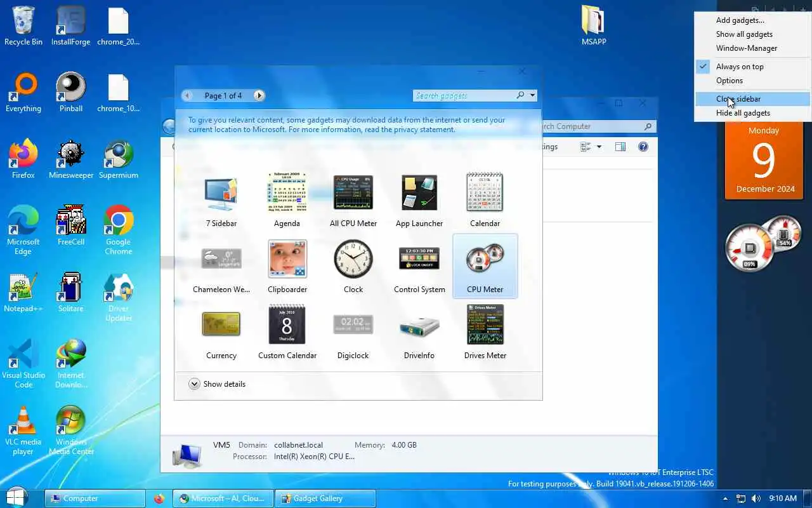
Task: Switch to Gadget Gallery taskbar button
Action: (325, 498)
